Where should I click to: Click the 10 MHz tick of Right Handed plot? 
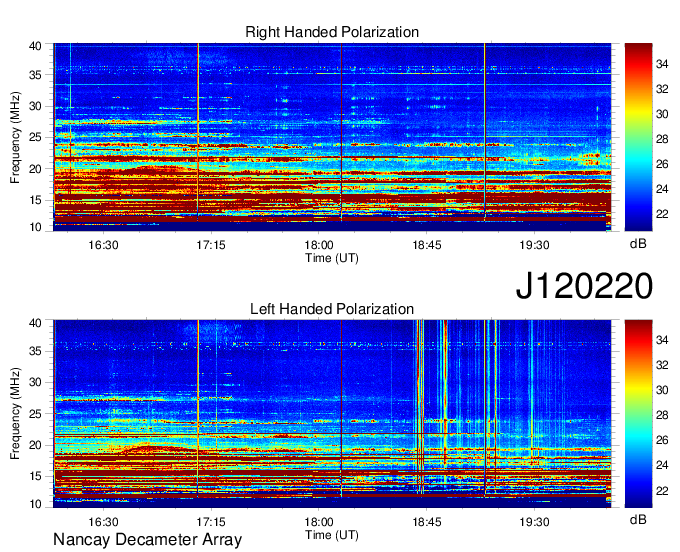click(36, 227)
